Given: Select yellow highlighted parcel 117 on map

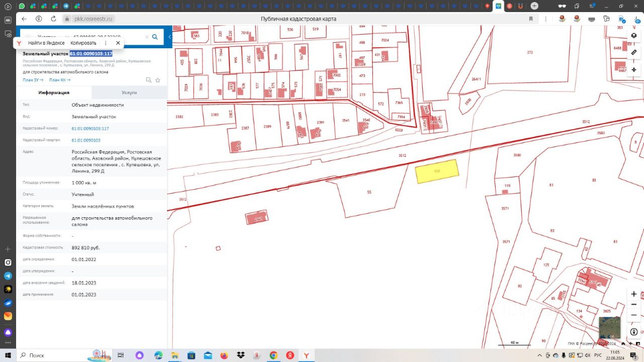Looking at the screenshot, I should coord(437,171).
